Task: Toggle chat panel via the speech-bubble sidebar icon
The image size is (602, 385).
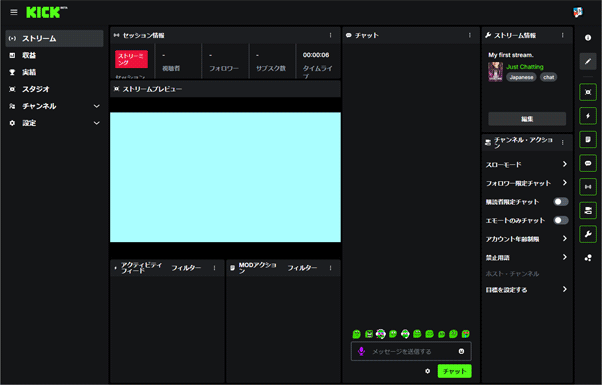Action: coord(588,164)
